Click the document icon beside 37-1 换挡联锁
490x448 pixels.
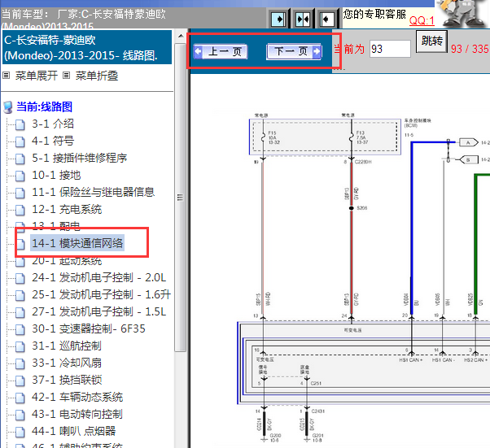[x=20, y=381]
